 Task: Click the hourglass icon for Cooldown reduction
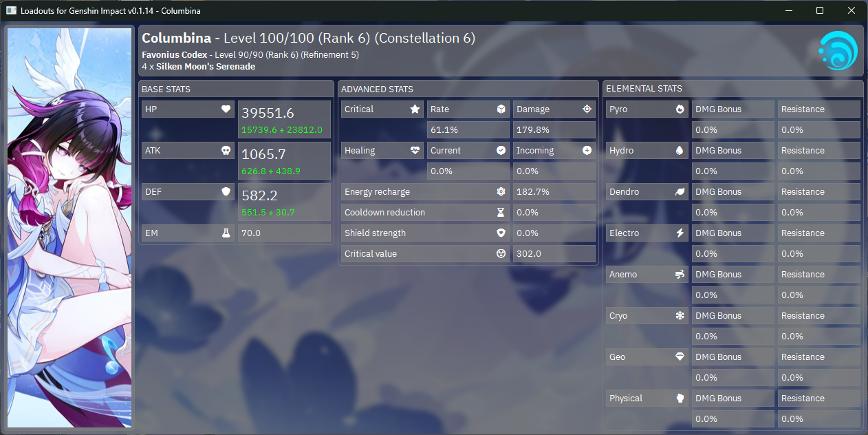[501, 213]
